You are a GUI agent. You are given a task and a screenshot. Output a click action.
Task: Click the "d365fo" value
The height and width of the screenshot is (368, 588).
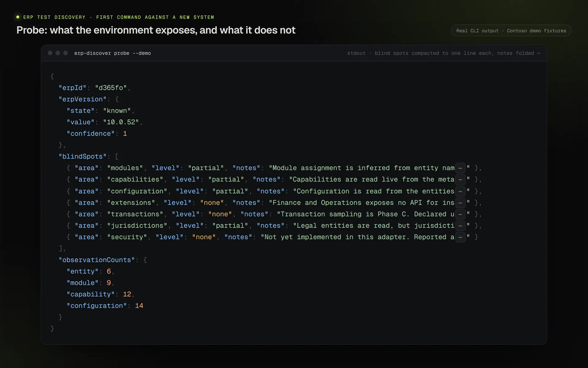pos(111,88)
